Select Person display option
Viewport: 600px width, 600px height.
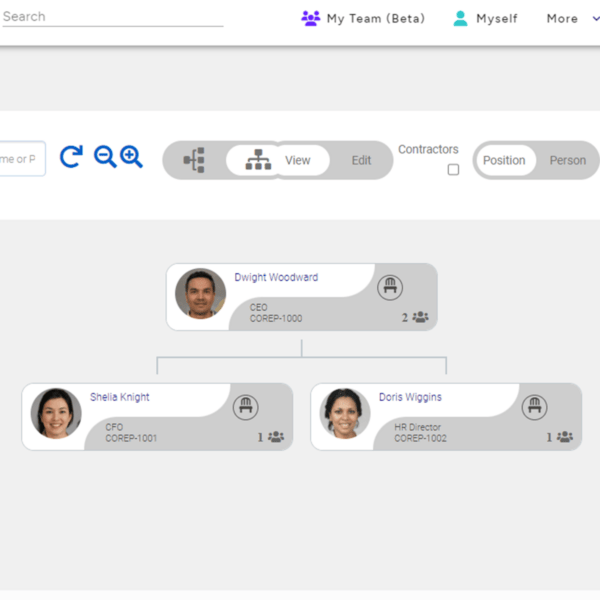568,160
